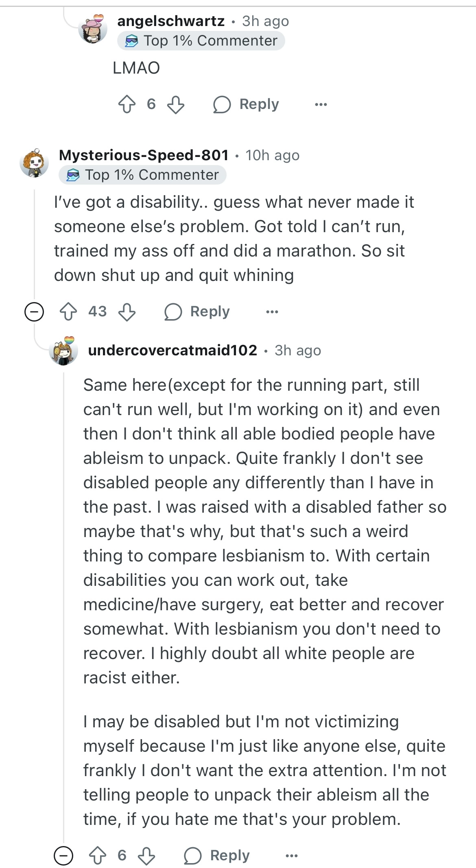Open more options on Mysterious-Speed-801's comment
This screenshot has height=868, width=476.
pos(272,312)
